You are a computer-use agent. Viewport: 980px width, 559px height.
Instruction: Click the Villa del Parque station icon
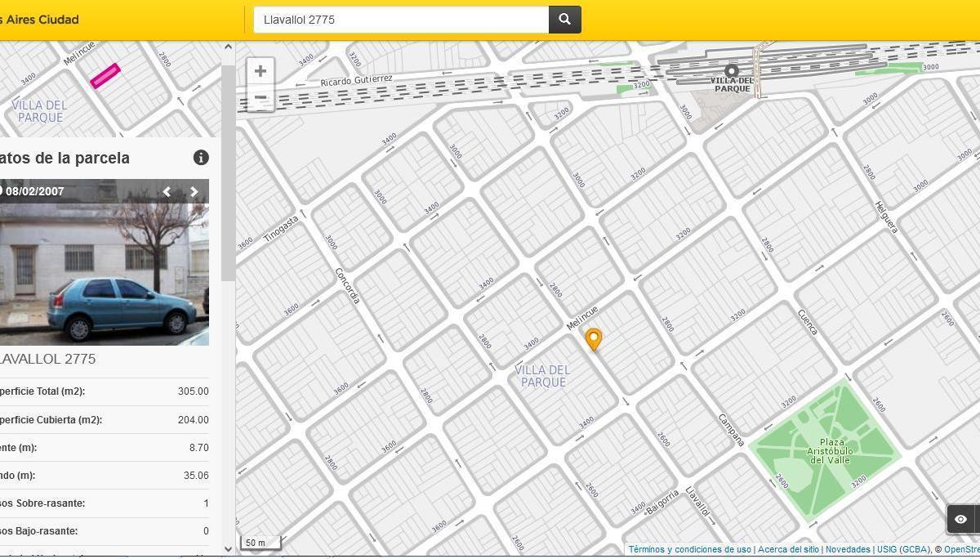point(732,71)
